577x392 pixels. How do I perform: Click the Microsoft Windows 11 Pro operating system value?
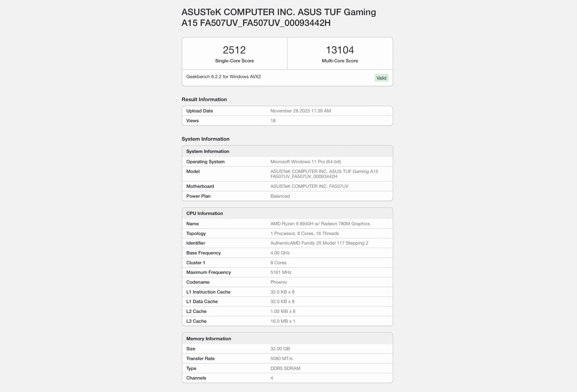(x=305, y=162)
